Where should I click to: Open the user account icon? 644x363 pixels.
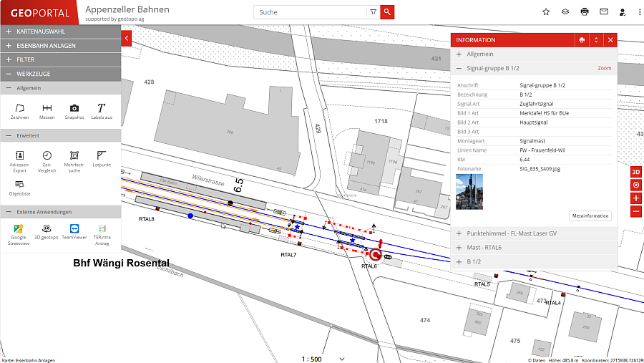[x=623, y=12]
